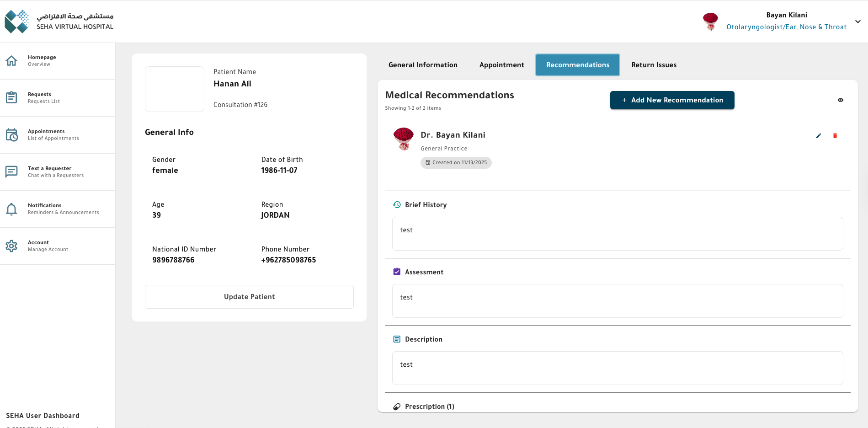The image size is (868, 428).
Task: Expand the Prescription (1) section
Action: tap(429, 407)
